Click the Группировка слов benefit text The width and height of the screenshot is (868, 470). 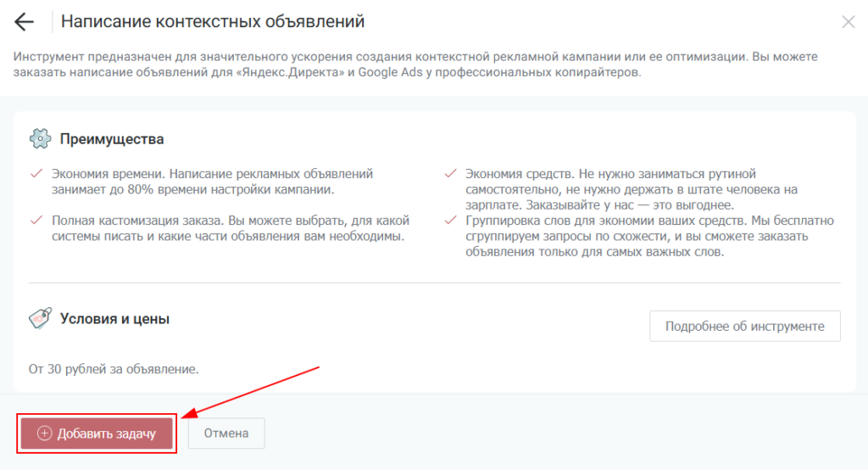[648, 237]
